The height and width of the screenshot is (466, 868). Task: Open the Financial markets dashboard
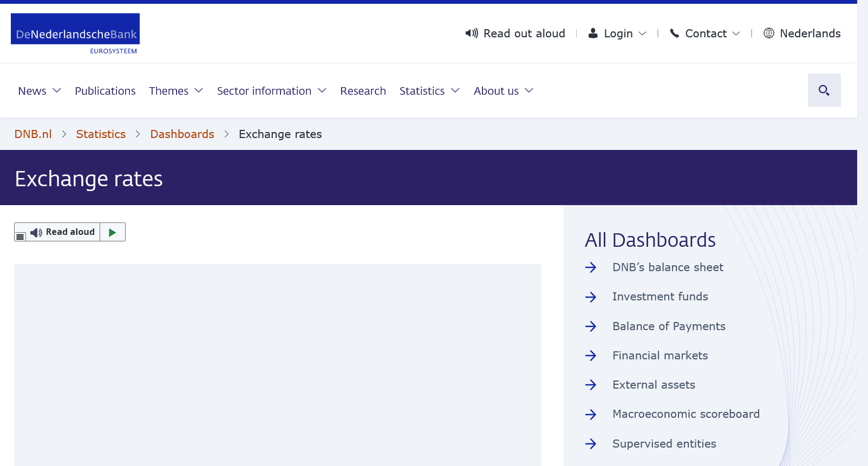(x=660, y=356)
